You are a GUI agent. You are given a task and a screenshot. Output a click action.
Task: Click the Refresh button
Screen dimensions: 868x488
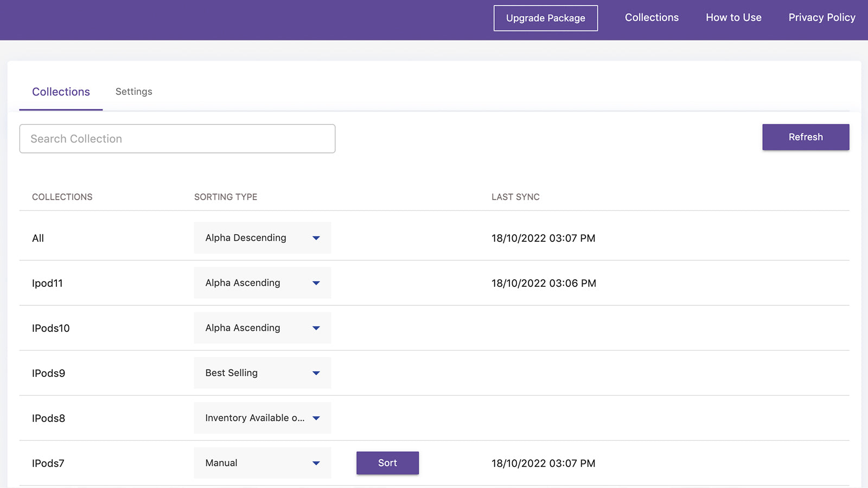pyautogui.click(x=806, y=137)
